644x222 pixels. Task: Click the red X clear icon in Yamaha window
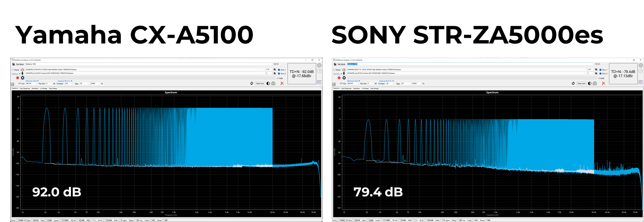pos(282,83)
